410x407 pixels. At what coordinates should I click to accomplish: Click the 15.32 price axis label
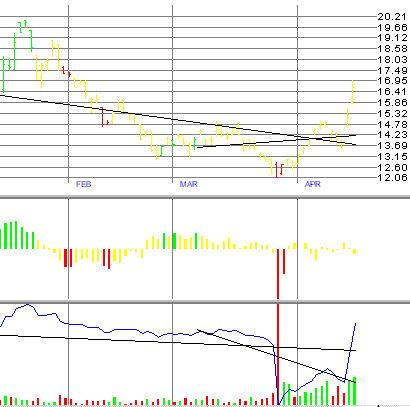coord(392,113)
